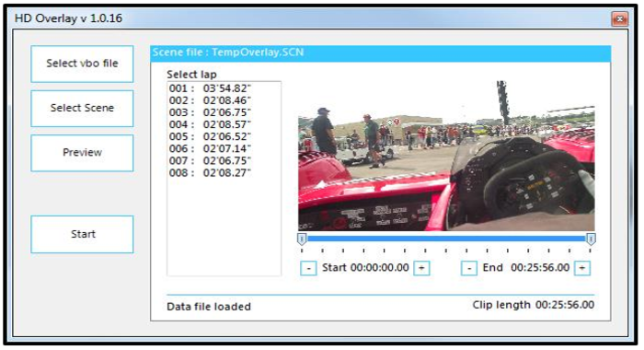Select lap 005 : 02'06.52"
This screenshot has width=644, height=350.
click(x=224, y=136)
